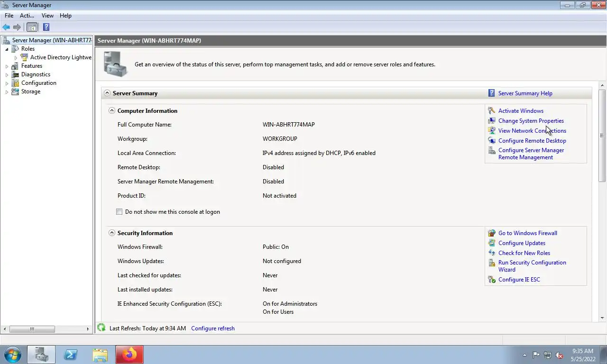This screenshot has height=364, width=607.
Task: Click the Diagnostics node icon
Action: tap(15, 74)
